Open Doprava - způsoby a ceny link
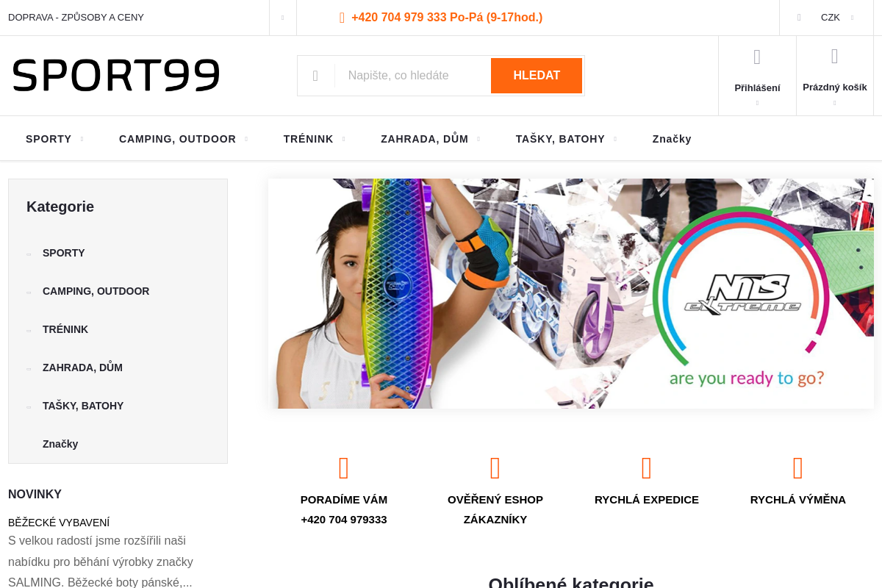 coord(76,18)
